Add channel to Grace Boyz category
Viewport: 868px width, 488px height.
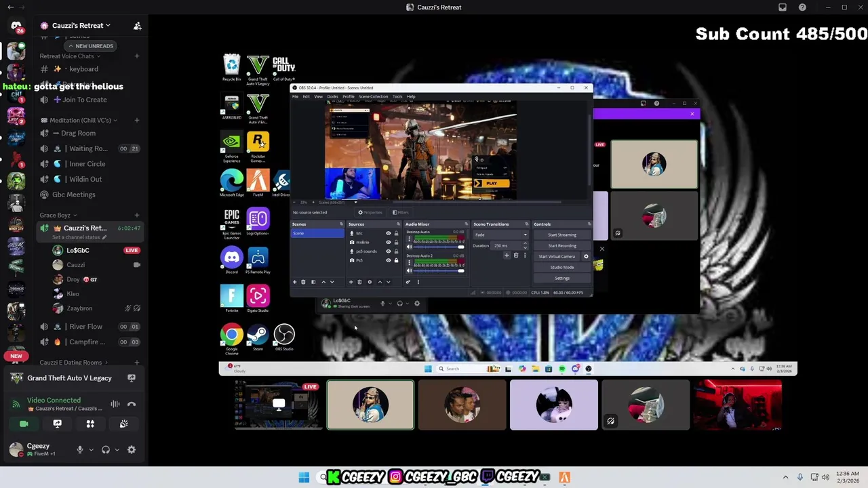137,215
